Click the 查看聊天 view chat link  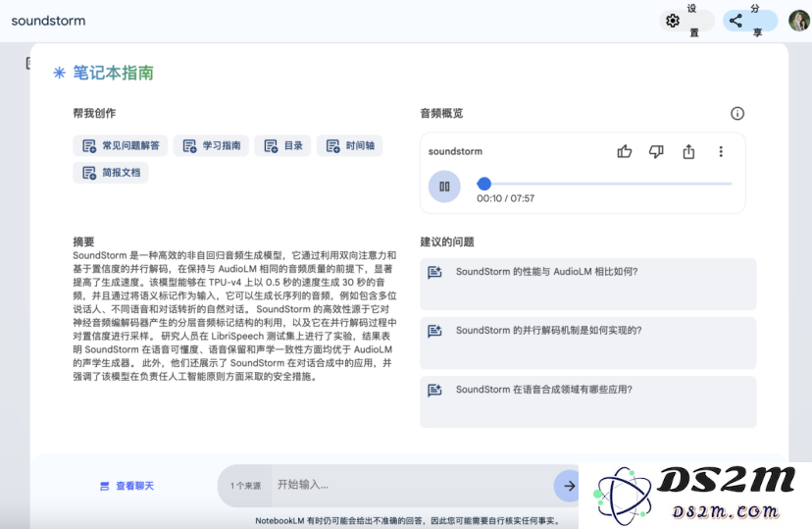[127, 486]
